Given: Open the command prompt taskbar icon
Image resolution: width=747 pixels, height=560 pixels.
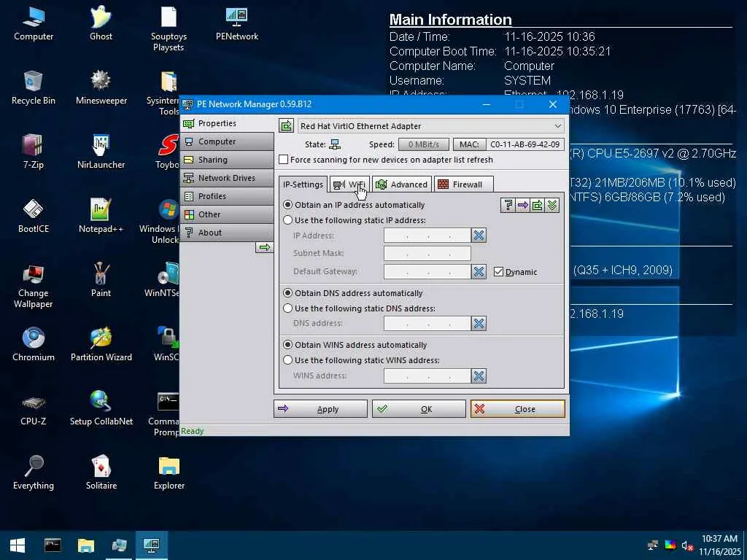Looking at the screenshot, I should 53,545.
